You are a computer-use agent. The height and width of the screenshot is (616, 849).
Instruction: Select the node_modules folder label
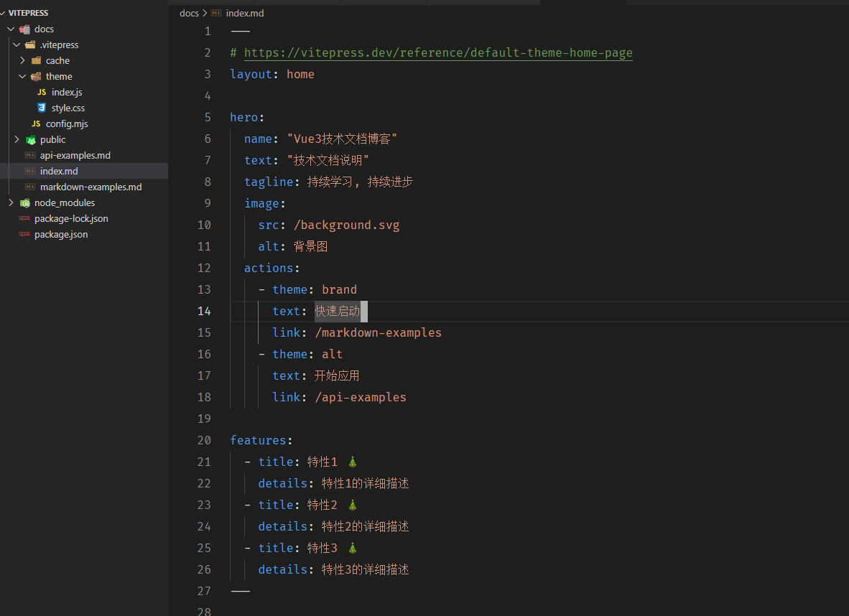[x=65, y=202]
